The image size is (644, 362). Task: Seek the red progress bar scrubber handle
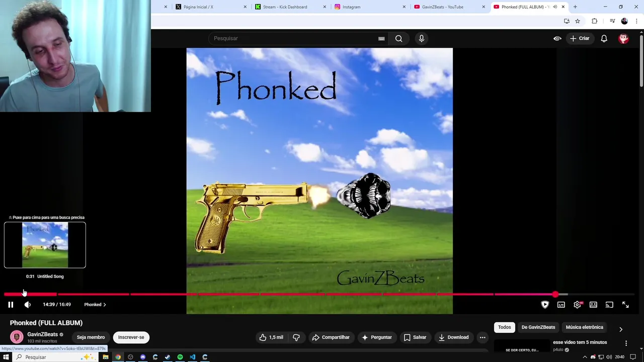(555, 295)
